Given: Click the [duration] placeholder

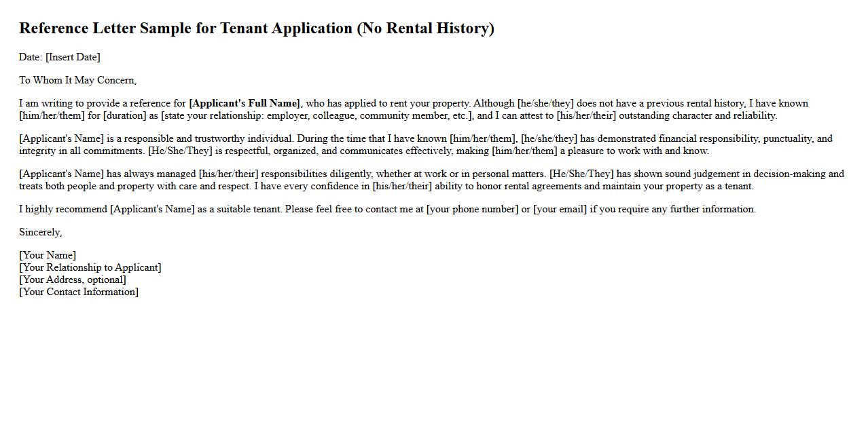Looking at the screenshot, I should point(124,115).
